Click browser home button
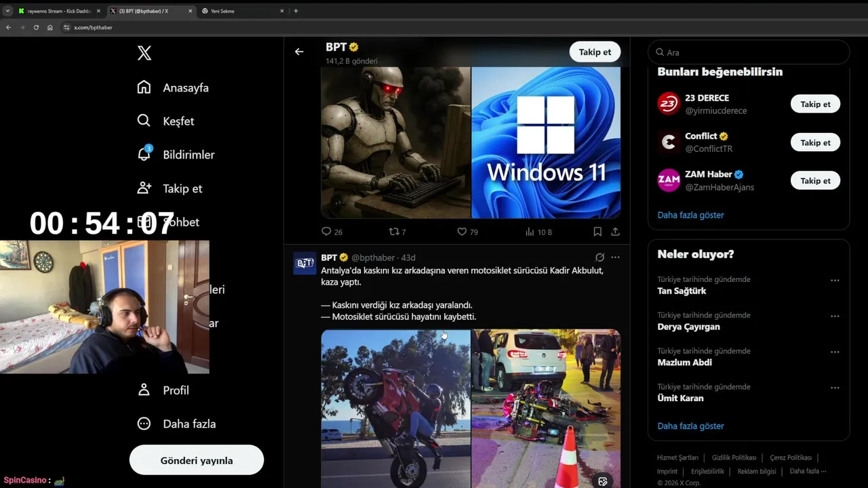Screen dimensions: 868x488 pyautogui.click(x=50, y=27)
